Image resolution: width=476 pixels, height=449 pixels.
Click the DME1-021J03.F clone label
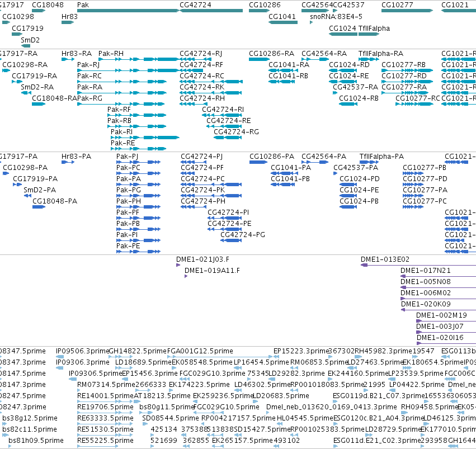pos(202,259)
